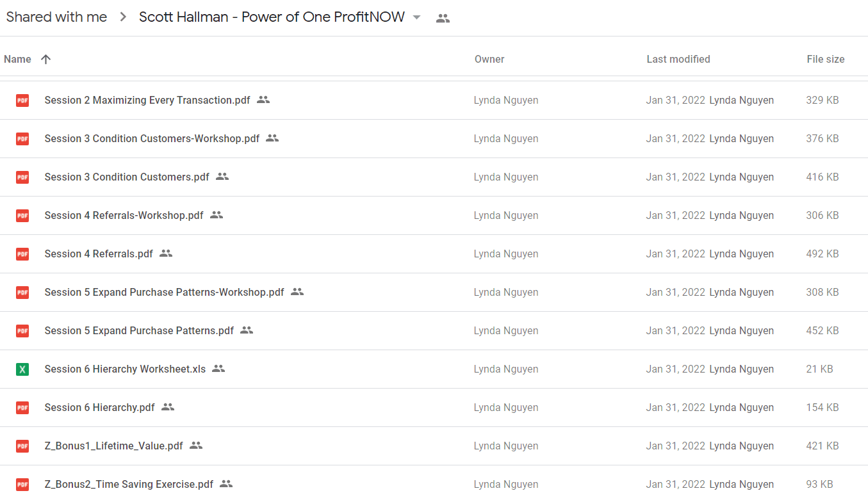Screen dimensions: 868x500
Task: Click the Owner column header
Action: (489, 59)
